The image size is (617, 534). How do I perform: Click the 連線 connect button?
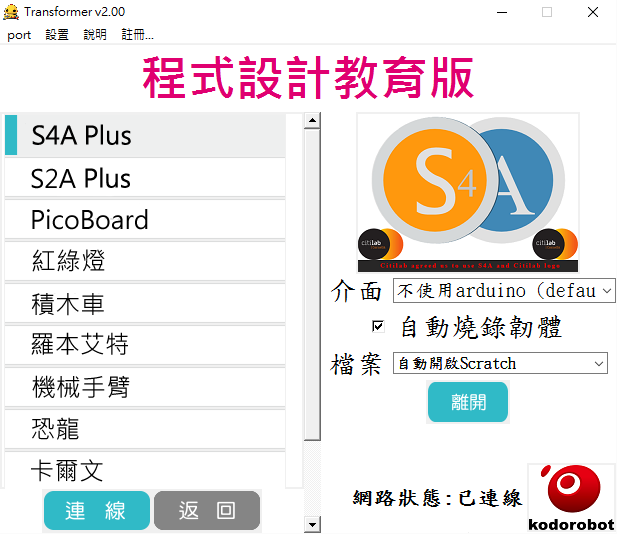tap(97, 510)
